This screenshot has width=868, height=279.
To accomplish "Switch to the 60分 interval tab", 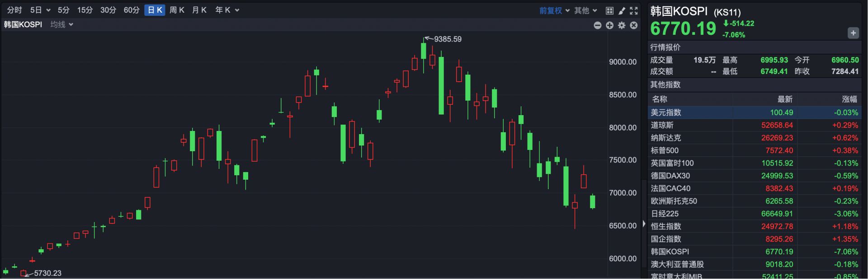I will pos(132,10).
